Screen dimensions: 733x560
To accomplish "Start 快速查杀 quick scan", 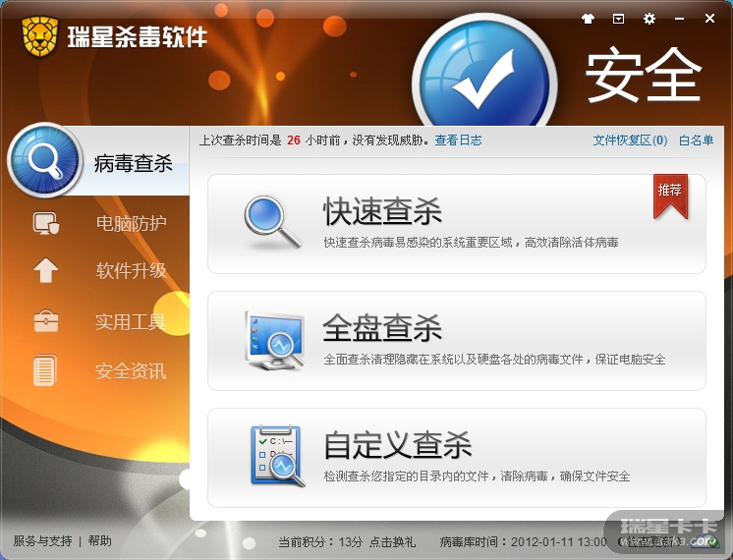I will [456, 224].
